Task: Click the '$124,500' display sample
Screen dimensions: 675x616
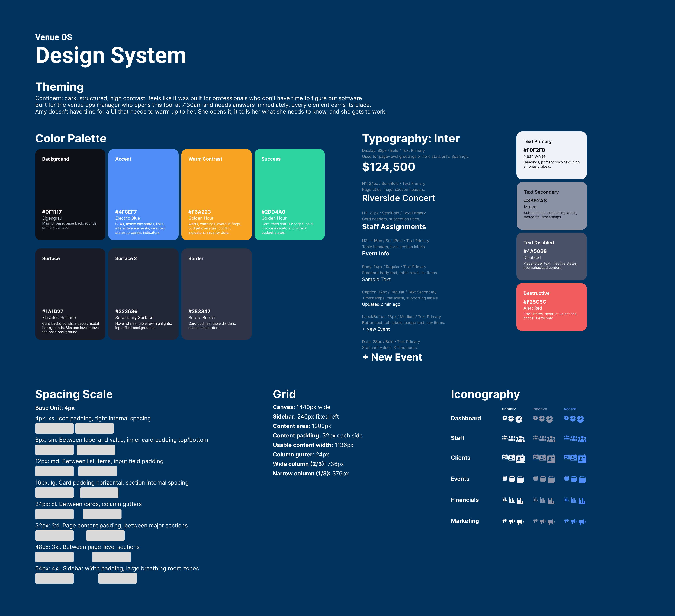Action: click(388, 167)
